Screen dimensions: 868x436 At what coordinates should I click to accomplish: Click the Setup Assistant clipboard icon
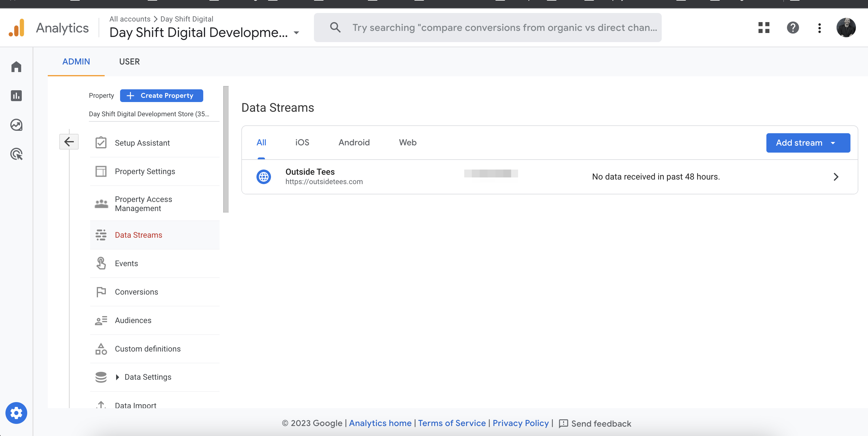101,142
